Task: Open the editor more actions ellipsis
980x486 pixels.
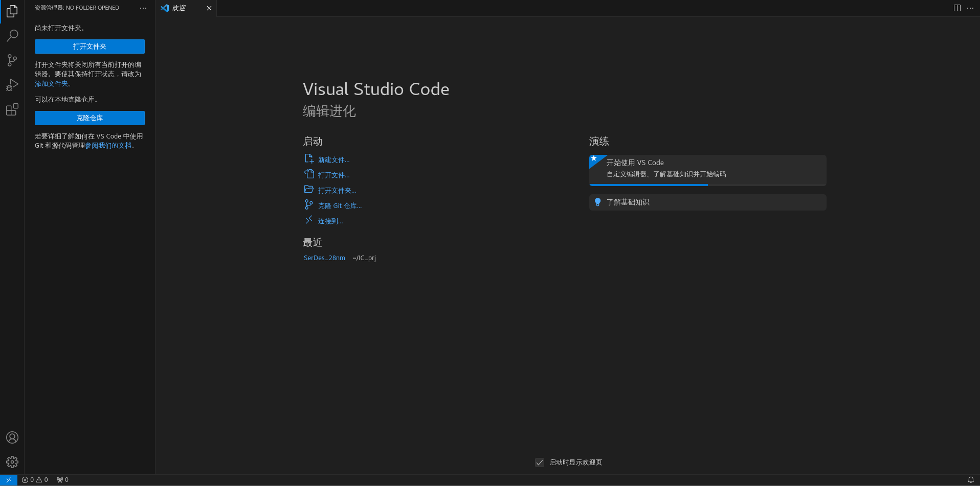Action: point(970,8)
